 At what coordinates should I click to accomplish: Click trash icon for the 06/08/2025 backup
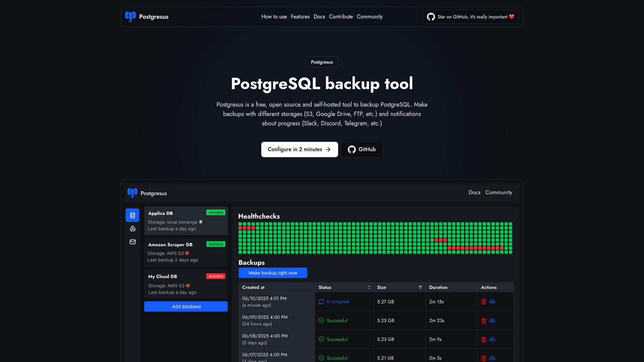click(483, 340)
